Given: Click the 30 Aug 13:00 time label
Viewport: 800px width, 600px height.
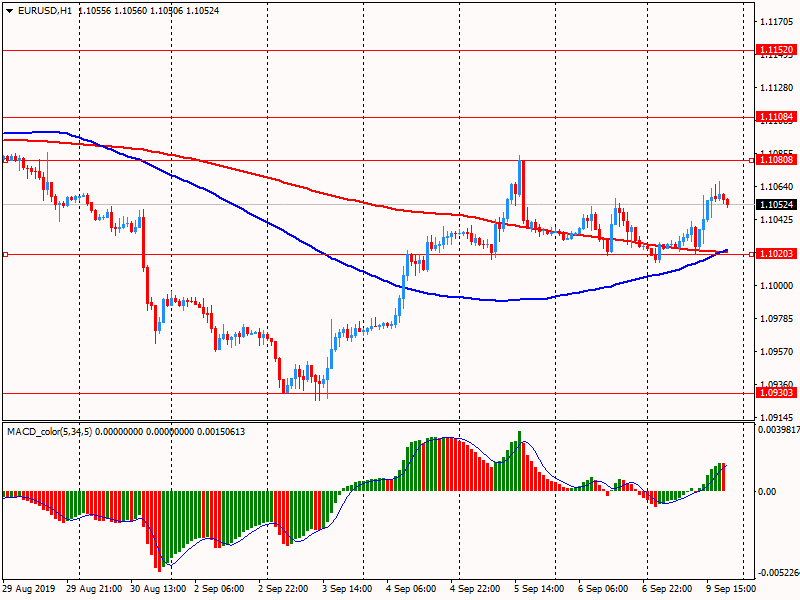Looking at the screenshot, I should (x=158, y=589).
